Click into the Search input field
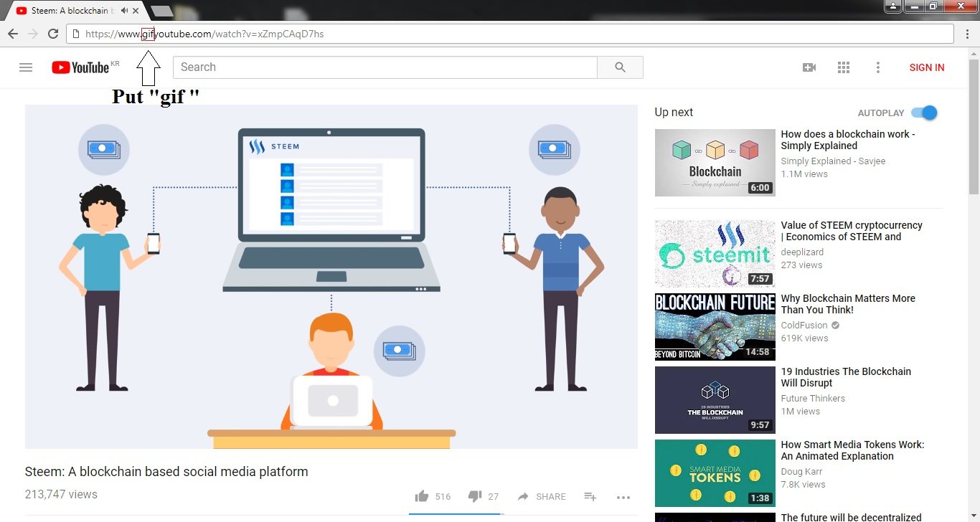Image resolution: width=980 pixels, height=522 pixels. [385, 67]
